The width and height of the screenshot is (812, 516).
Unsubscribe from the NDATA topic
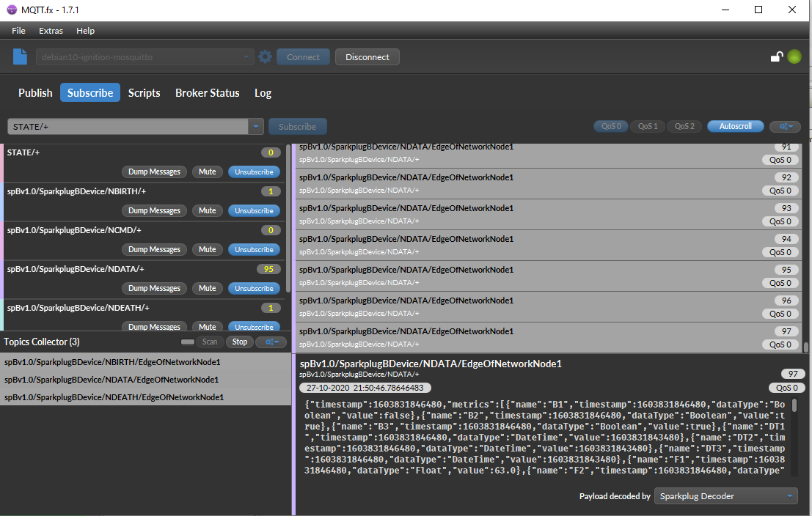(x=254, y=289)
